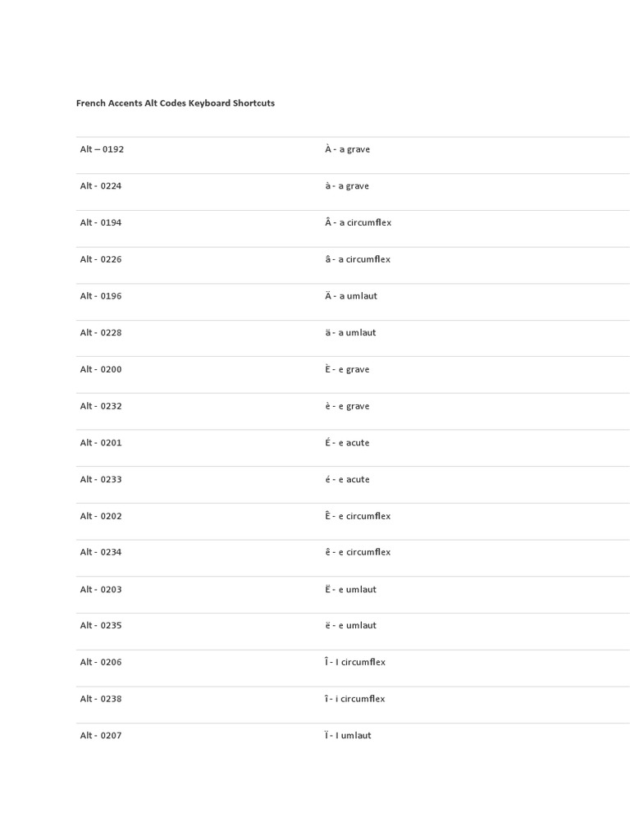Click the Alt - 0226 code cell
Viewport: 630px width, 840px height.
click(101, 259)
